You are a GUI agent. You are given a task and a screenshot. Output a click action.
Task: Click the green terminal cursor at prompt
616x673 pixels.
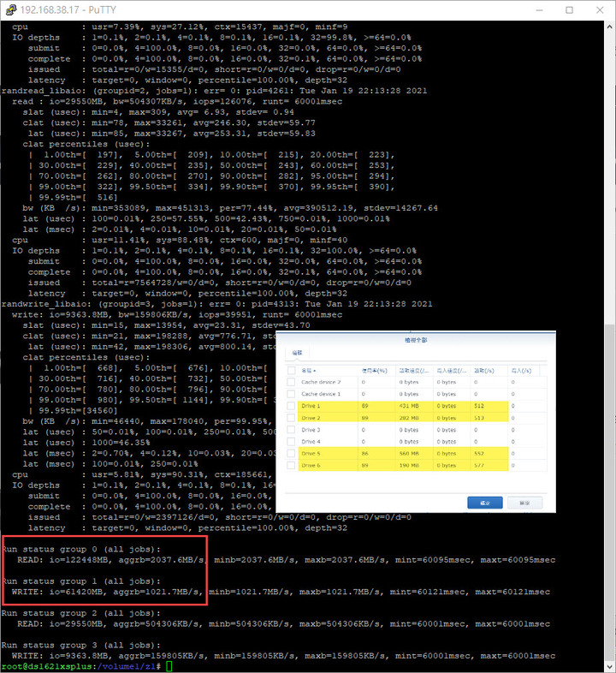click(169, 666)
